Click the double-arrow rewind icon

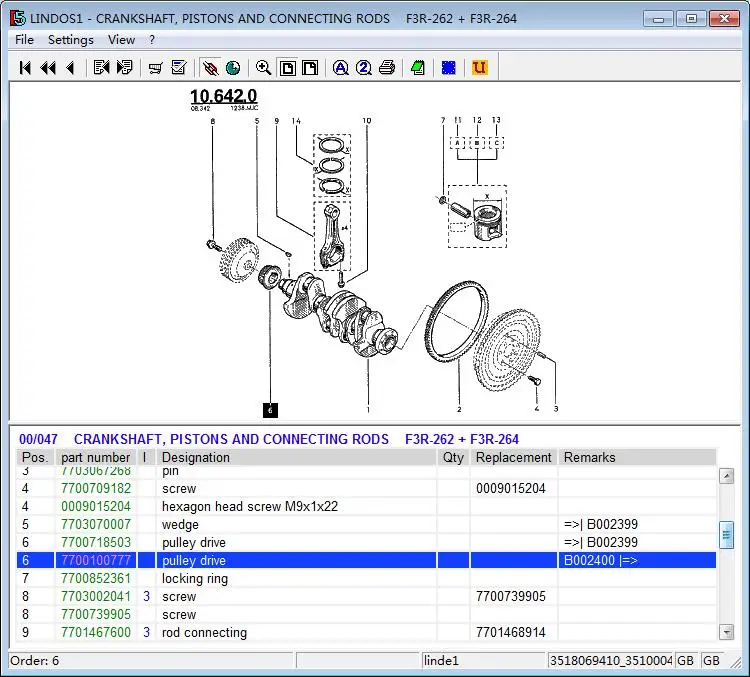48,68
